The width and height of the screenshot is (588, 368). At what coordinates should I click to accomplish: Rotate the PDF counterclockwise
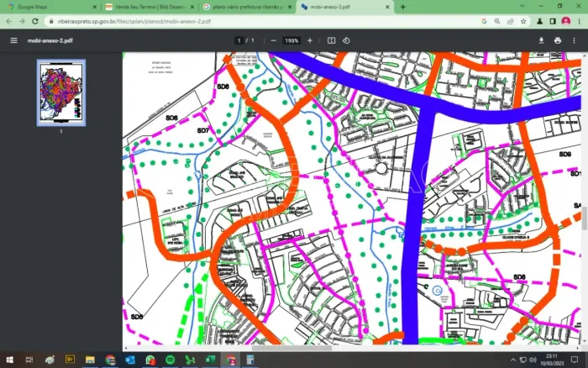[x=346, y=40]
